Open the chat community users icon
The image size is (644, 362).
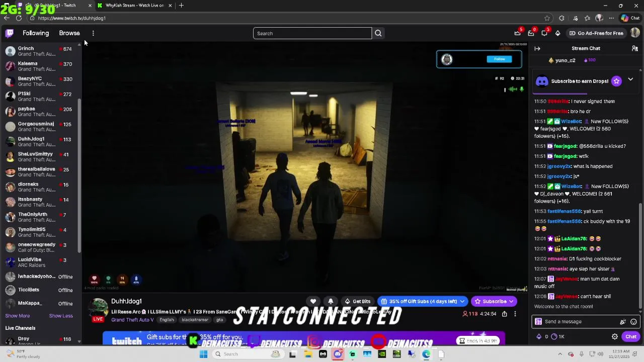pyautogui.click(x=635, y=49)
